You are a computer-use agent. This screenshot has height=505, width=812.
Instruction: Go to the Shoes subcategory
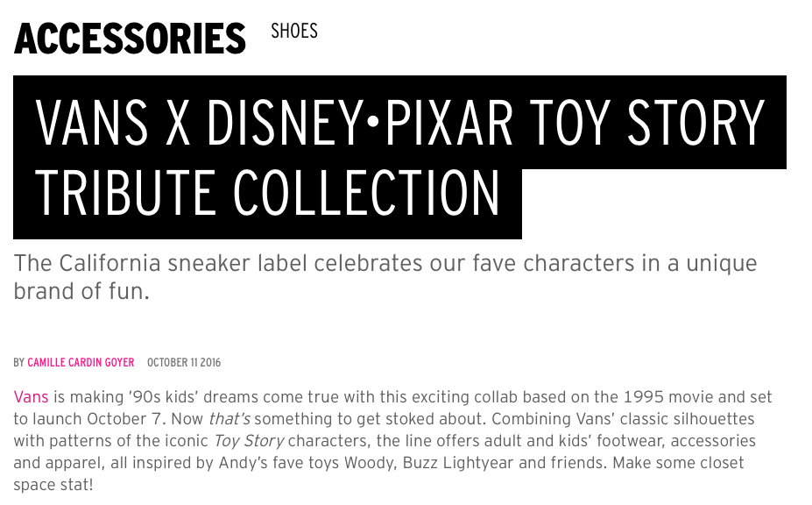(294, 32)
